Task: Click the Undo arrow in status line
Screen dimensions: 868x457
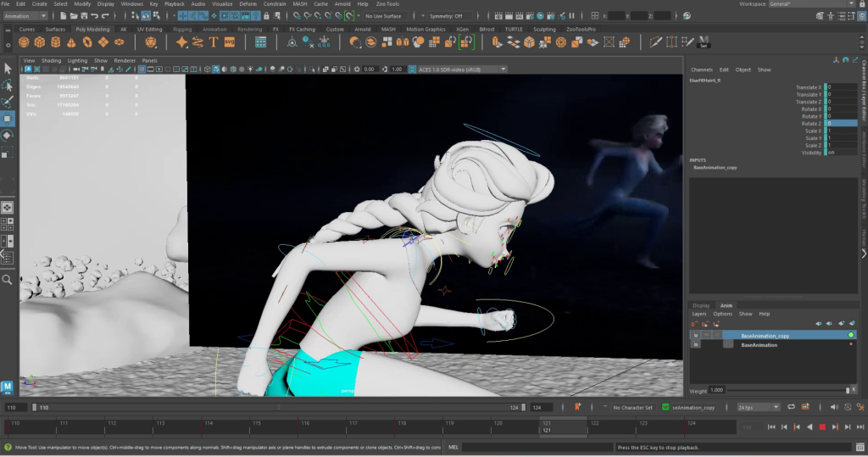Action: pos(95,16)
